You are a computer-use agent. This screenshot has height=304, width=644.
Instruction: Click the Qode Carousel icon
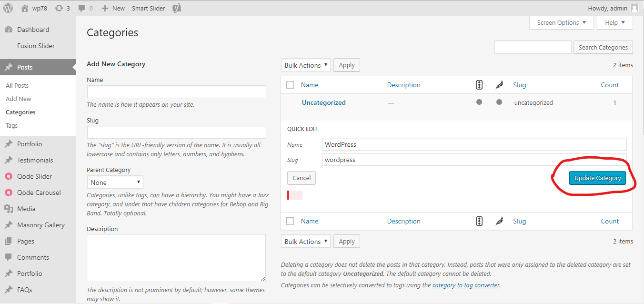[9, 193]
